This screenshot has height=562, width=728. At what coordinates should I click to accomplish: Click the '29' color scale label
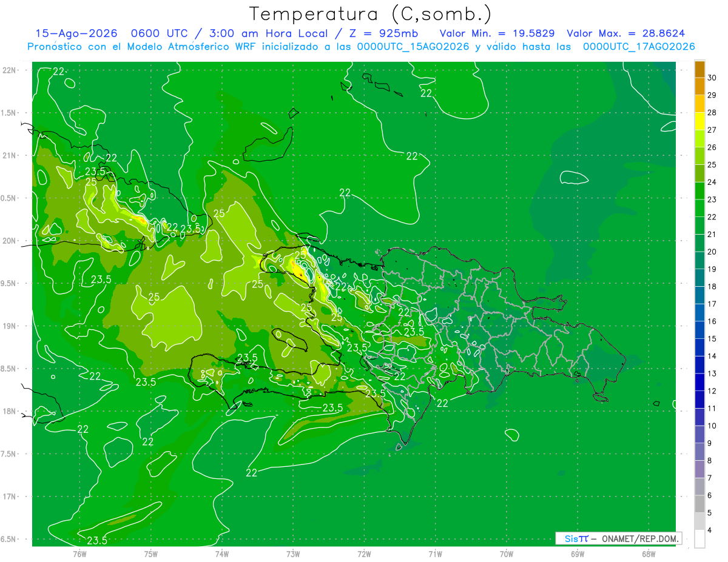712,95
